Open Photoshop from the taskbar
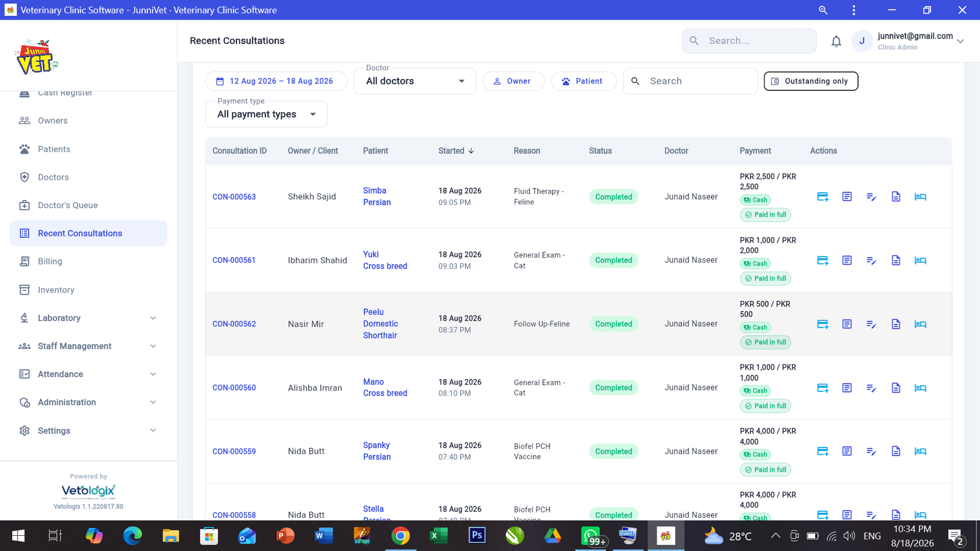This screenshot has width=980, height=551. [477, 536]
